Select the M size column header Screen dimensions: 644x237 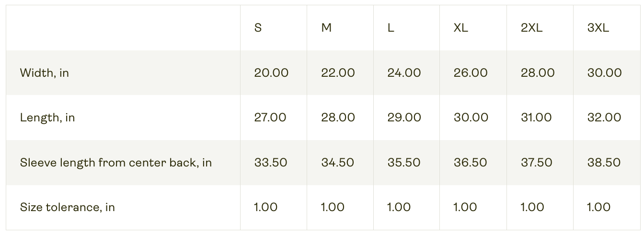326,28
